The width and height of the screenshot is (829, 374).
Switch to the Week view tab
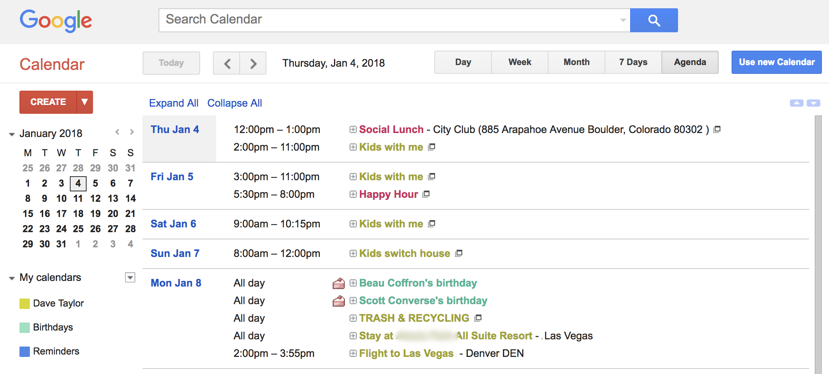[x=520, y=62]
